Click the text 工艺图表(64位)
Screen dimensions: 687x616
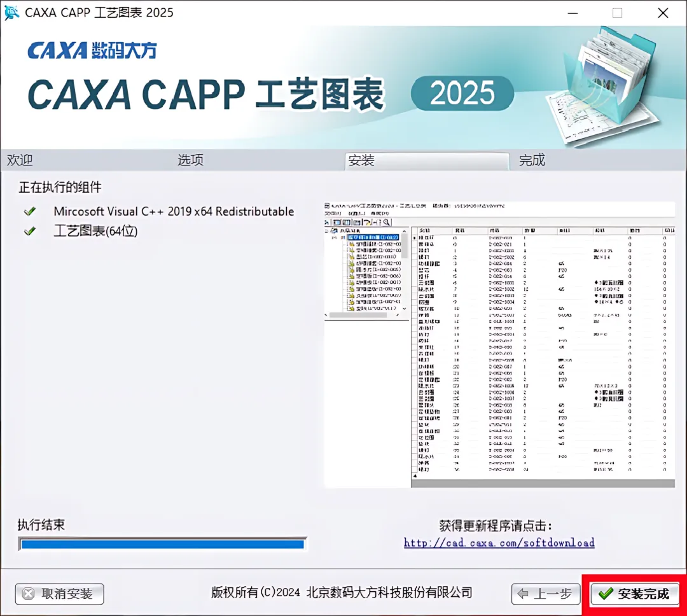(x=95, y=231)
